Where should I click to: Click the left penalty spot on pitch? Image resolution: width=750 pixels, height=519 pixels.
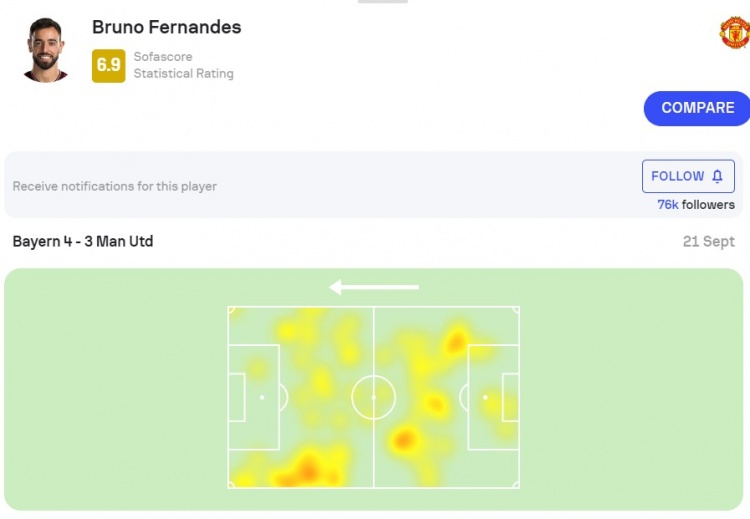click(262, 398)
